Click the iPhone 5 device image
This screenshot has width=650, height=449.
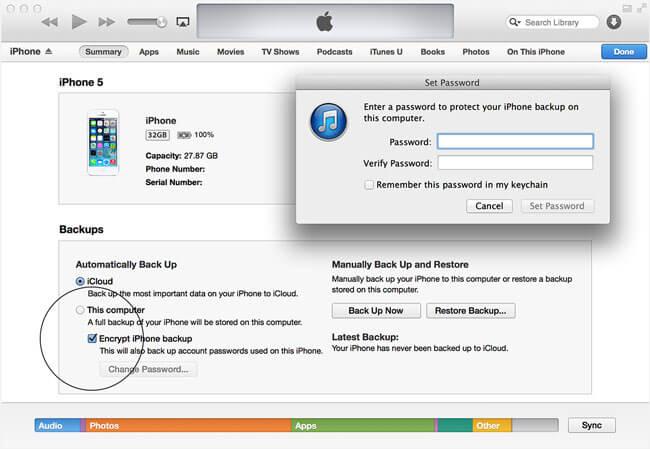coord(103,143)
